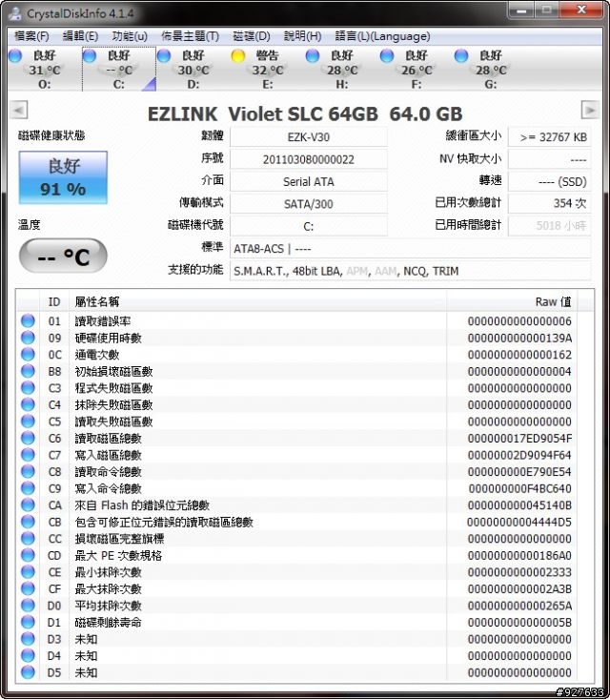Click status orb of B8 初始損壞磁區數 row

click(28, 371)
